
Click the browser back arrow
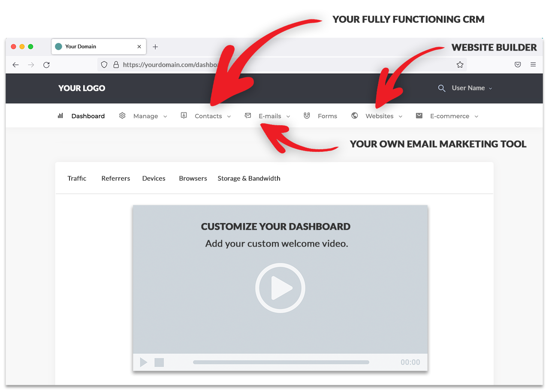(16, 65)
